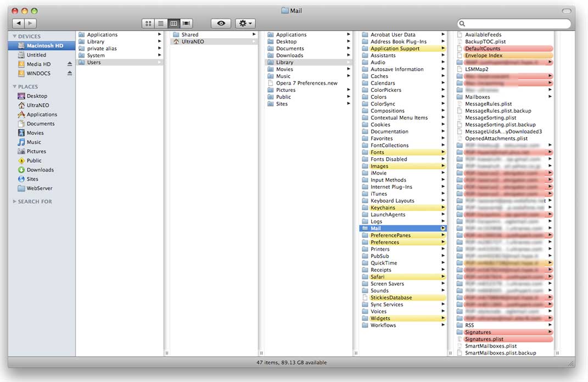Screen dimensions: 588x382
Task: Select MessageRules.plist file
Action: coord(505,104)
